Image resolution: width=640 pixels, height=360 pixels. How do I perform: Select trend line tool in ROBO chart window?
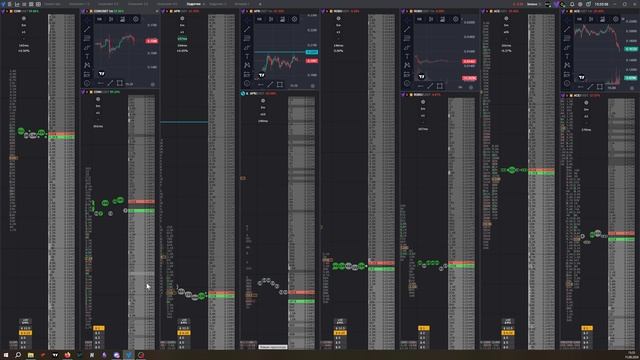[x=407, y=29]
